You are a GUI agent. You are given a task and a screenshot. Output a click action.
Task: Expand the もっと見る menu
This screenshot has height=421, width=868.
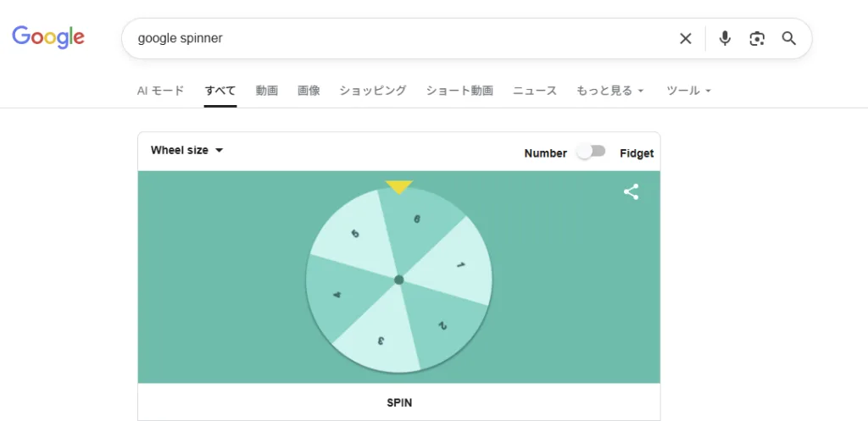click(610, 91)
